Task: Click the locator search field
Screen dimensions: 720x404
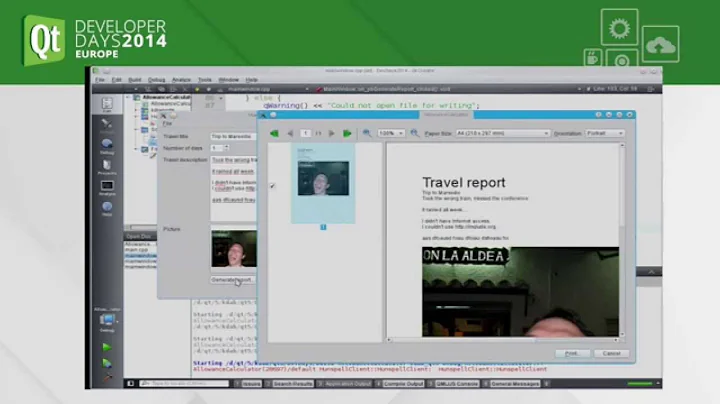Action: [x=184, y=383]
